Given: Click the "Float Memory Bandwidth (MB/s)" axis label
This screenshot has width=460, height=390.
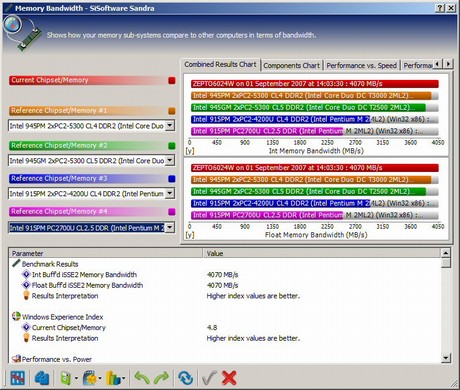Looking at the screenshot, I should click(316, 235).
